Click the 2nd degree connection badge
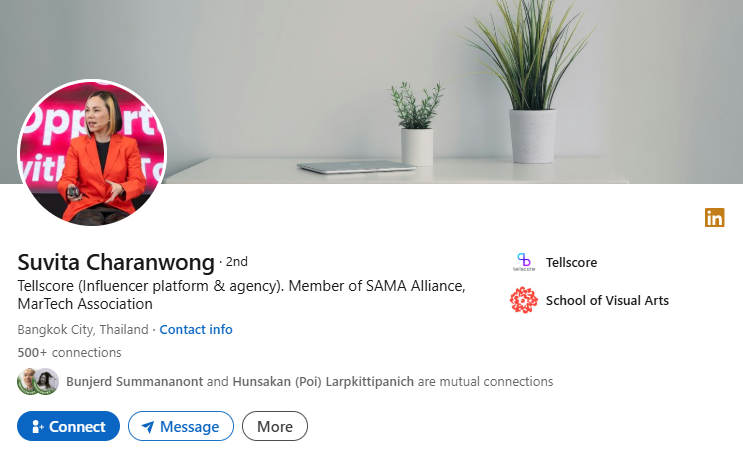The image size is (743, 457). [x=236, y=262]
